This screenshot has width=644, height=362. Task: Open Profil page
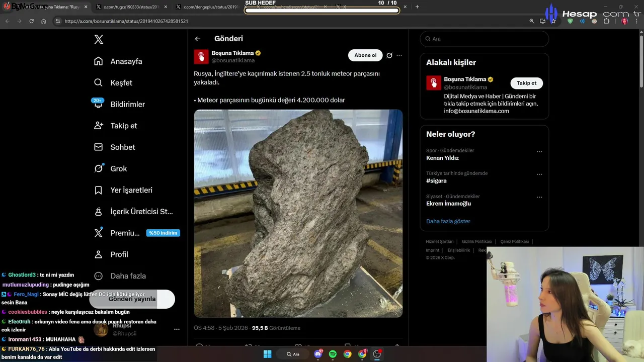[x=111, y=254]
